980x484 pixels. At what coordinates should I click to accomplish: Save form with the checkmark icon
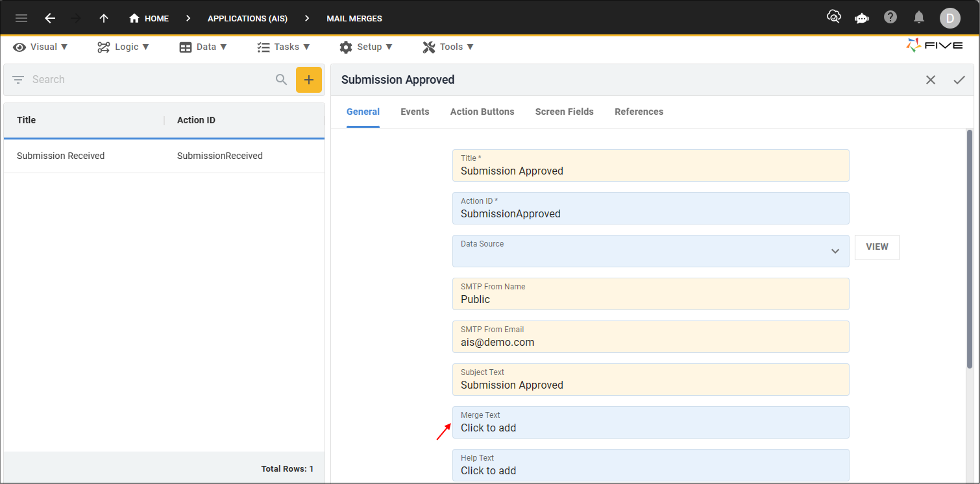click(959, 80)
